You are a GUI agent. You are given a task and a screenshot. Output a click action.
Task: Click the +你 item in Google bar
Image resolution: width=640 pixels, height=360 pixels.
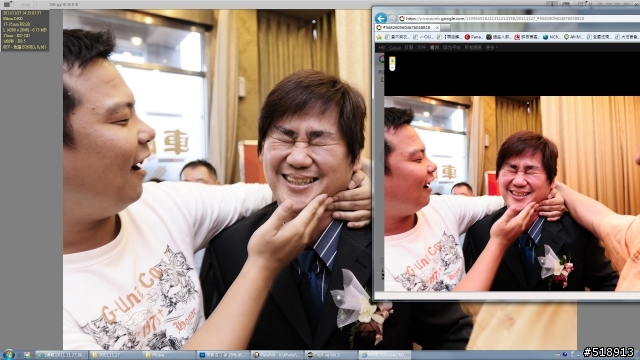click(381, 48)
